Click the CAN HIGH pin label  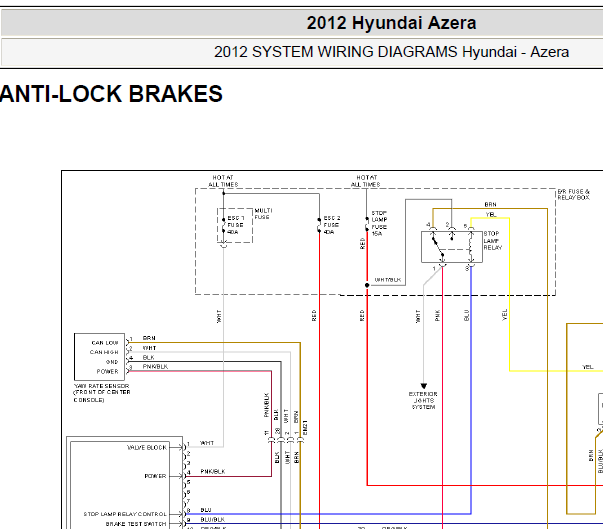point(104,352)
